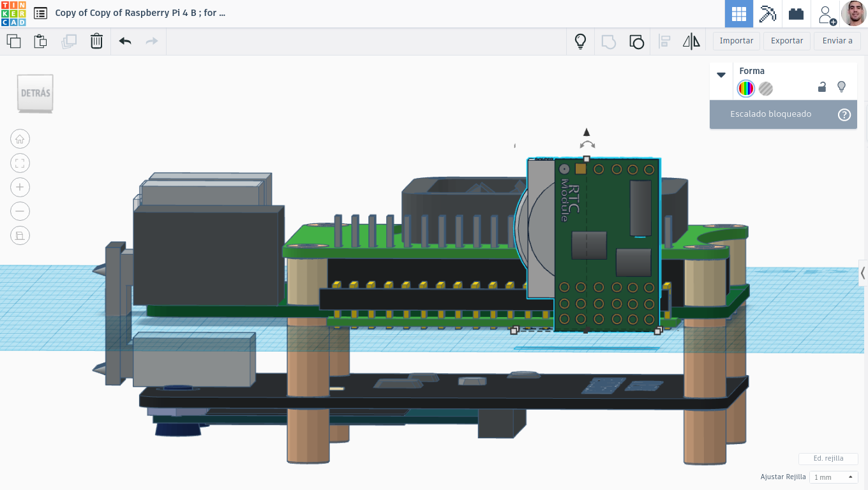The image size is (868, 490).
Task: Reset to home view
Action: pyautogui.click(x=20, y=139)
